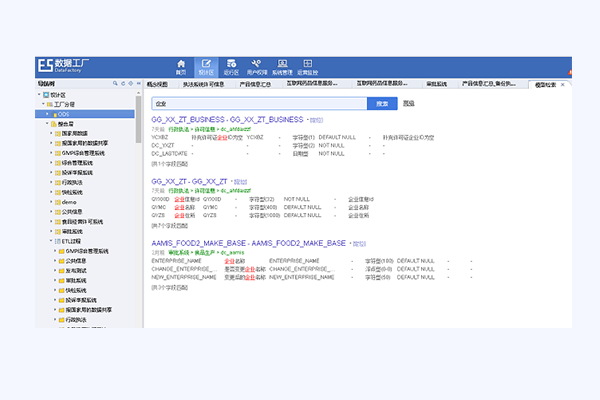Open the GG_XX_ZT result title
This screenshot has height=400, width=600.
[x=189, y=181]
